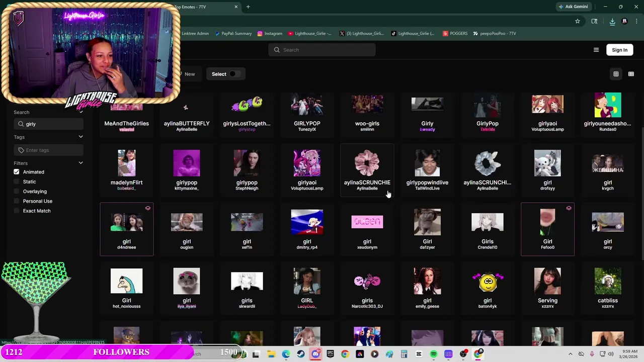The image size is (644, 362).
Task: Click the layers badge on Girl Fefoo0 card
Action: (569, 208)
